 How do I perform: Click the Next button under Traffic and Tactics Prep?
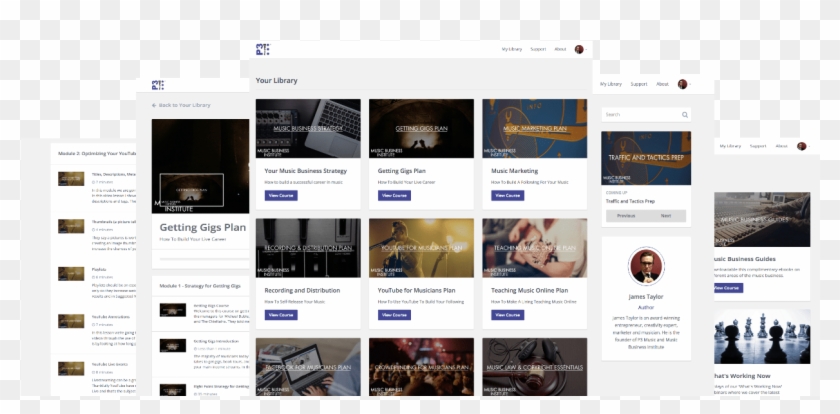(666, 216)
